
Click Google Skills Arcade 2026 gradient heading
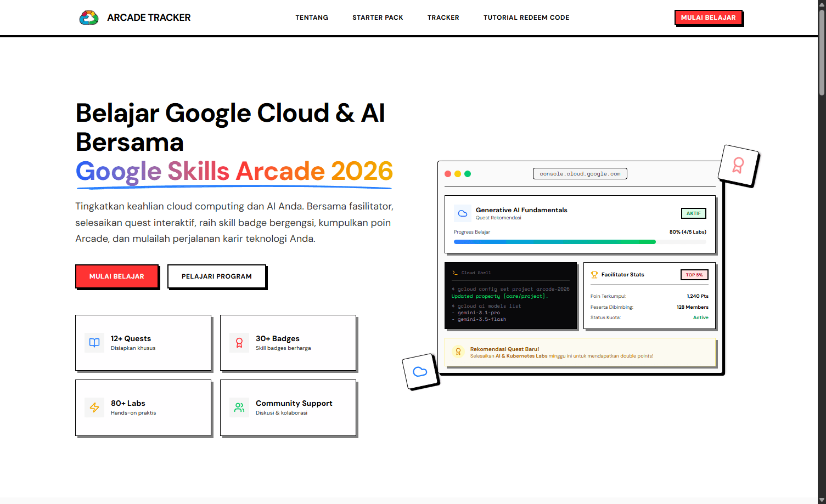(x=234, y=171)
